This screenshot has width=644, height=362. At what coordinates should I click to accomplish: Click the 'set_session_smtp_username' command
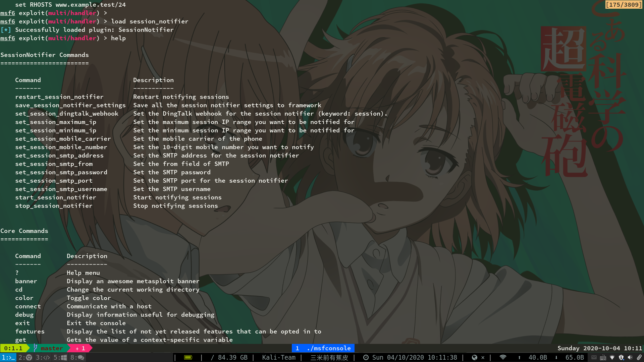61,189
